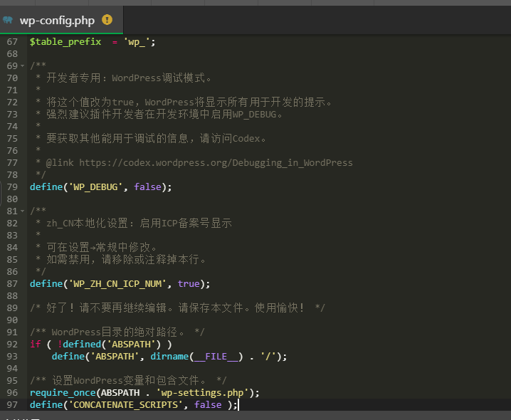Open the codex.wordpress.org Debugging link
Image resolution: width=511 pixels, height=420 pixels.
(x=216, y=163)
